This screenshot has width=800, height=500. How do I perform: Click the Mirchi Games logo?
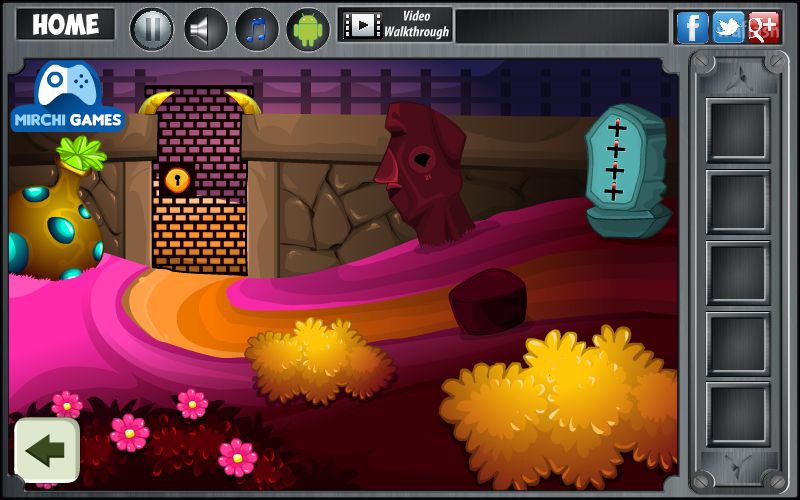coord(67,97)
